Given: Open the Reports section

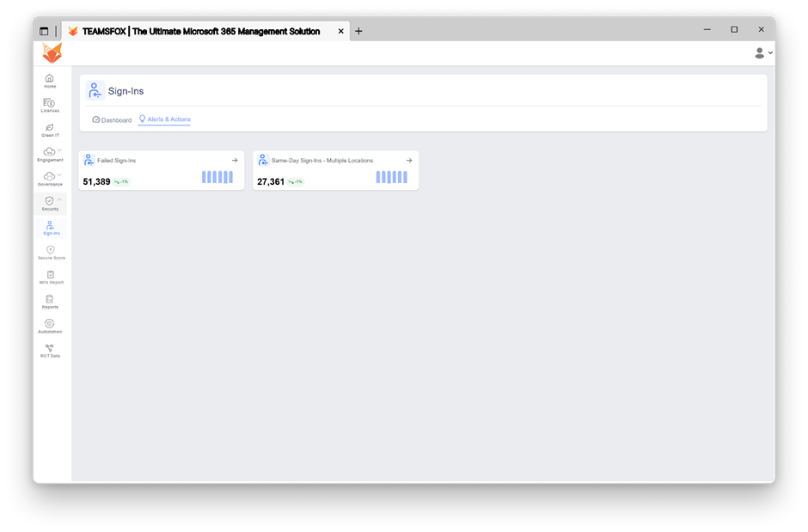Looking at the screenshot, I should tap(50, 302).
